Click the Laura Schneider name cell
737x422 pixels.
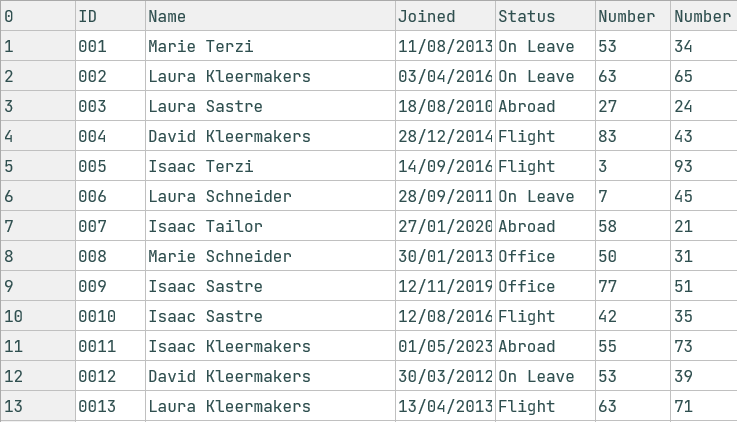pyautogui.click(x=270, y=196)
